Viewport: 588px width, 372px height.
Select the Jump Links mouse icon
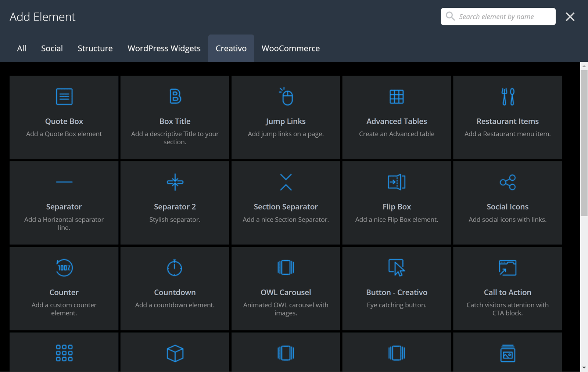[x=286, y=97]
